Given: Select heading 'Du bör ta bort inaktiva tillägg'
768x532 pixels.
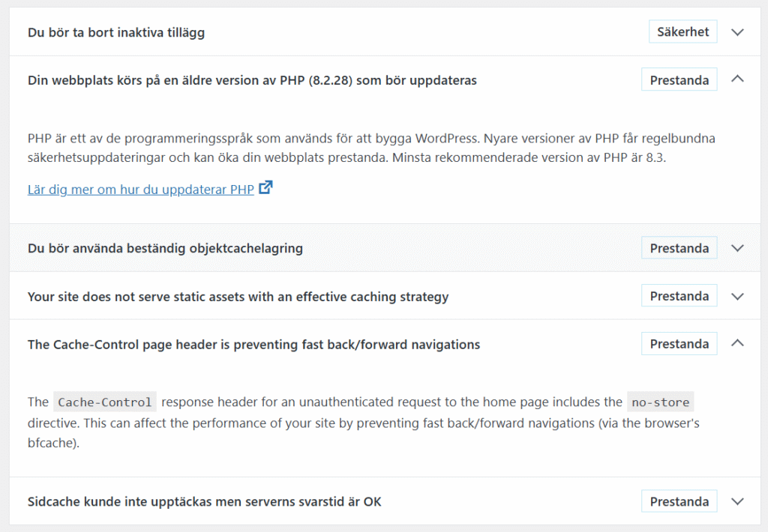Looking at the screenshot, I should [x=116, y=33].
